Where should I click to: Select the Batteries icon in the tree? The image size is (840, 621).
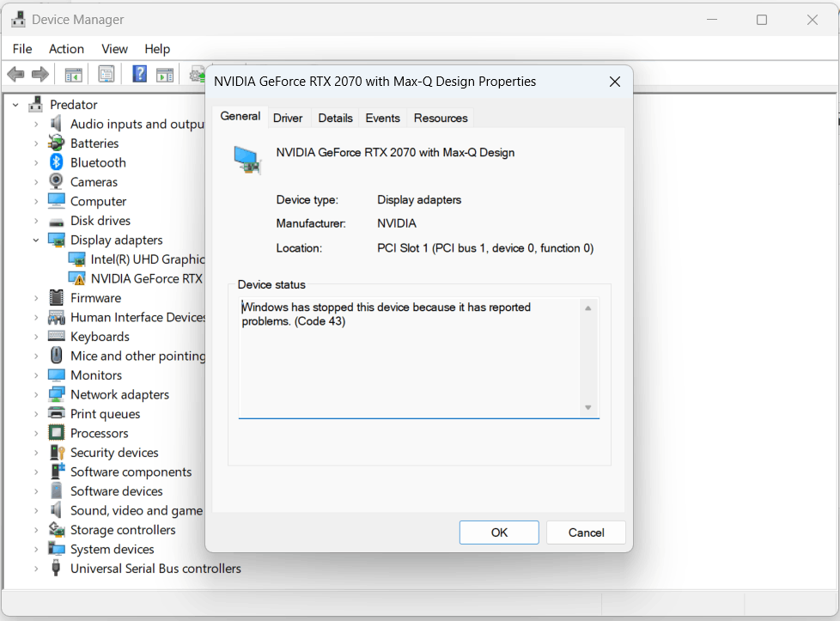click(x=56, y=143)
